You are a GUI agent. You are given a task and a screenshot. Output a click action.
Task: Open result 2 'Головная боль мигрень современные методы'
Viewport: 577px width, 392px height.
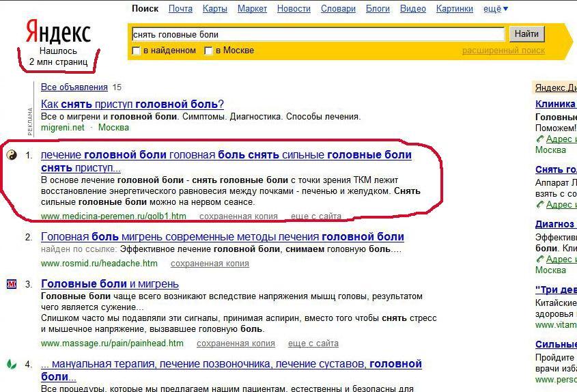[x=222, y=237]
